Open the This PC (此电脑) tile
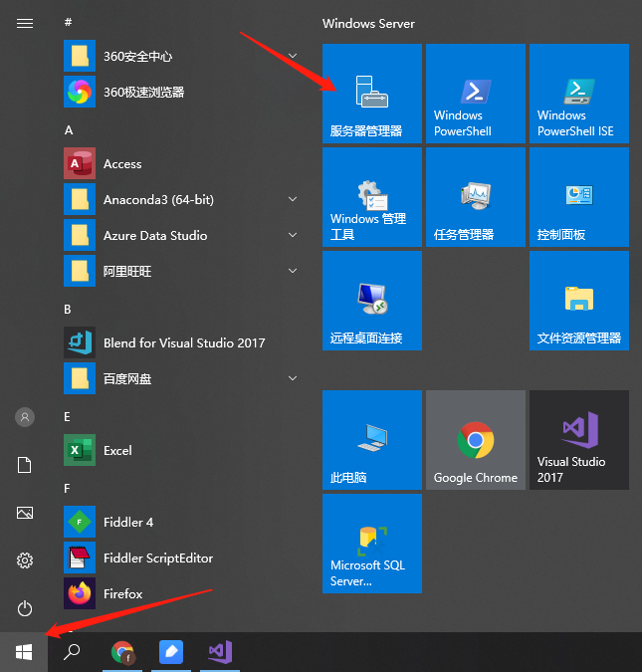This screenshot has height=672, width=642. (x=372, y=440)
